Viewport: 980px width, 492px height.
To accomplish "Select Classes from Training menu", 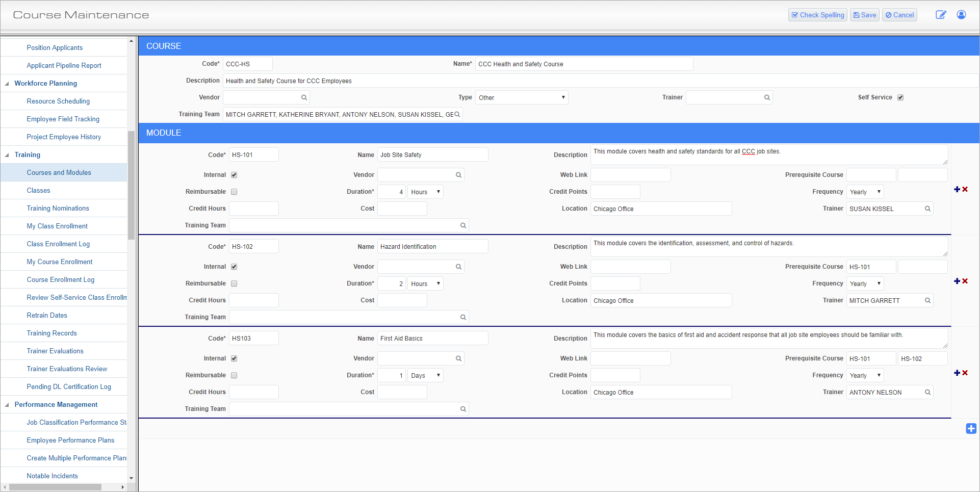I will pos(38,190).
